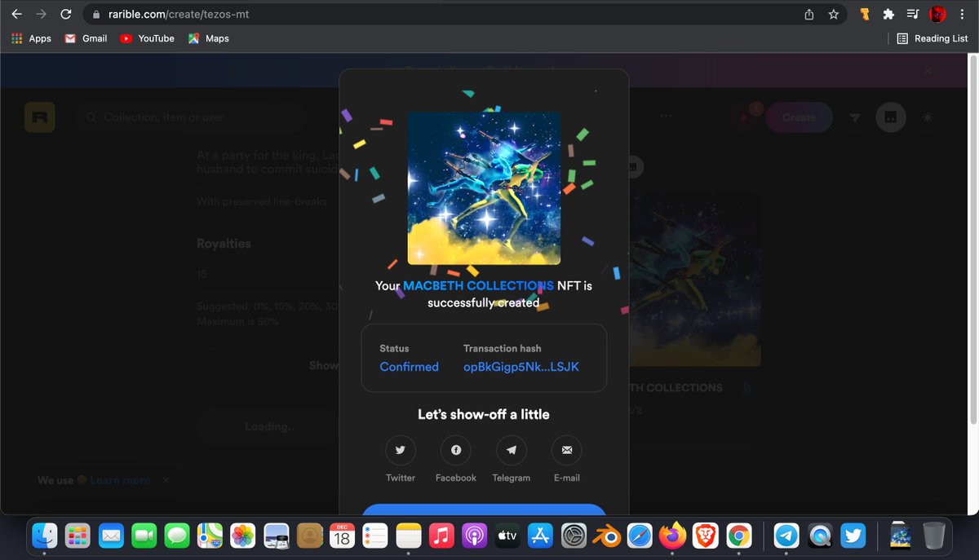Open App Store from the dock
This screenshot has height=560, width=979.
[541, 536]
